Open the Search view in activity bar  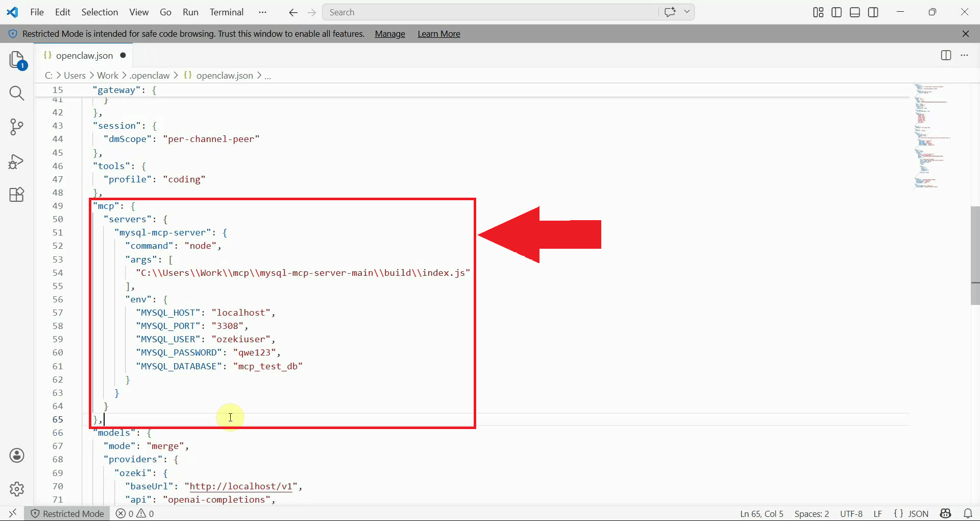[x=17, y=93]
